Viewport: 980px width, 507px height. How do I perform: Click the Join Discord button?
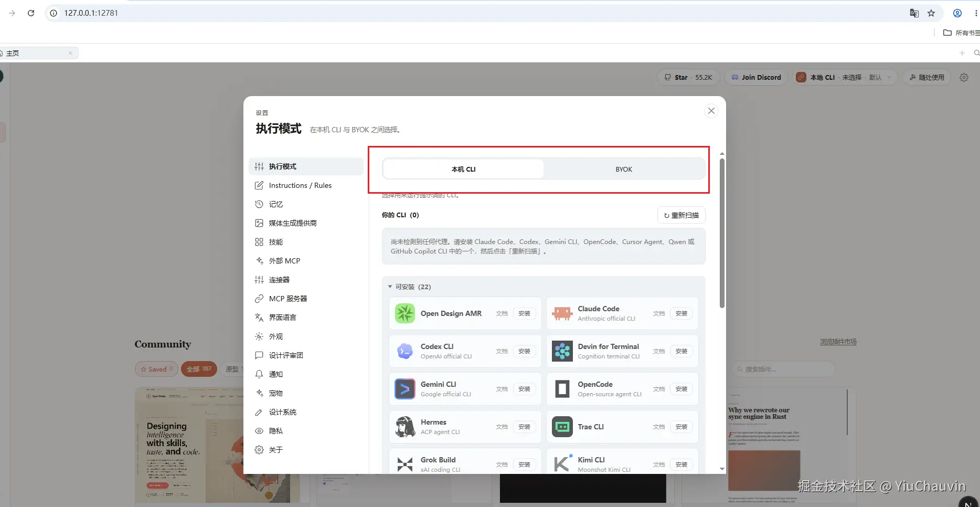pyautogui.click(x=756, y=77)
